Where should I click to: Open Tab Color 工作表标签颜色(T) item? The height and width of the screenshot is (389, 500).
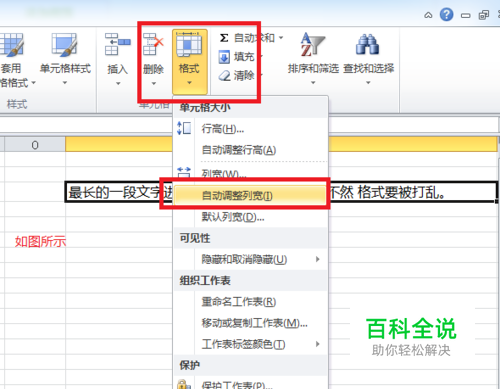pyautogui.click(x=251, y=344)
